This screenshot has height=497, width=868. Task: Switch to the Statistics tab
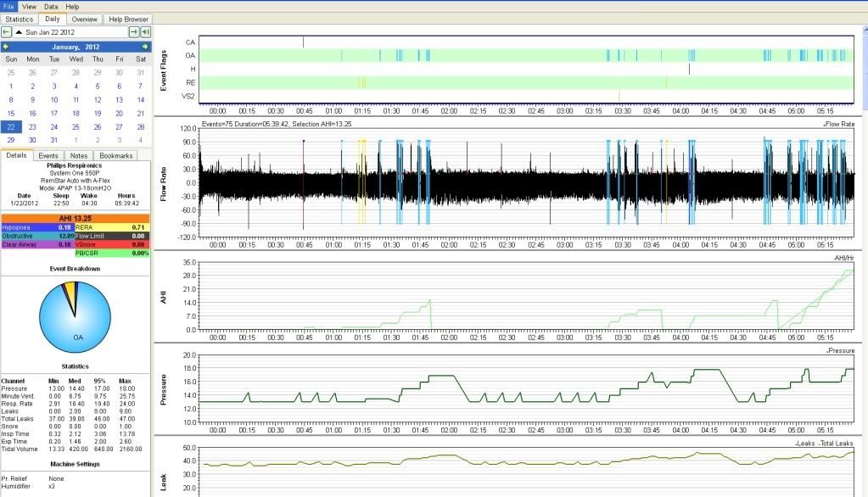point(20,19)
